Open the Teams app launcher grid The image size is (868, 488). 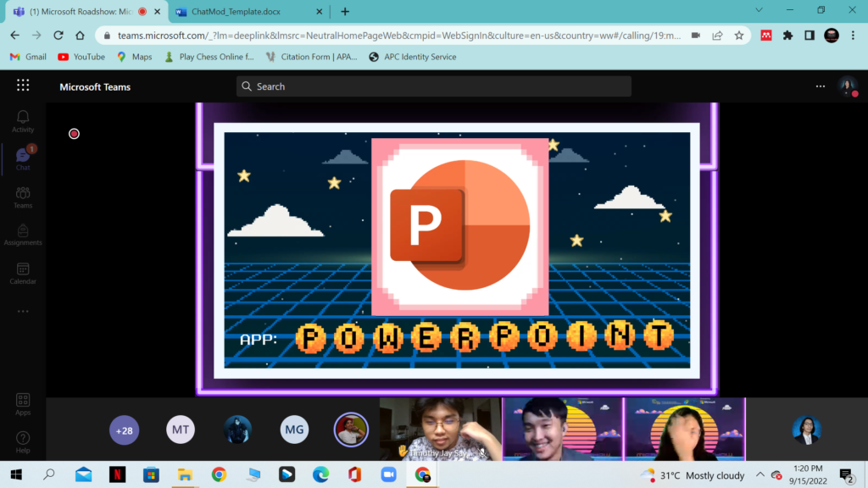coord(23,86)
